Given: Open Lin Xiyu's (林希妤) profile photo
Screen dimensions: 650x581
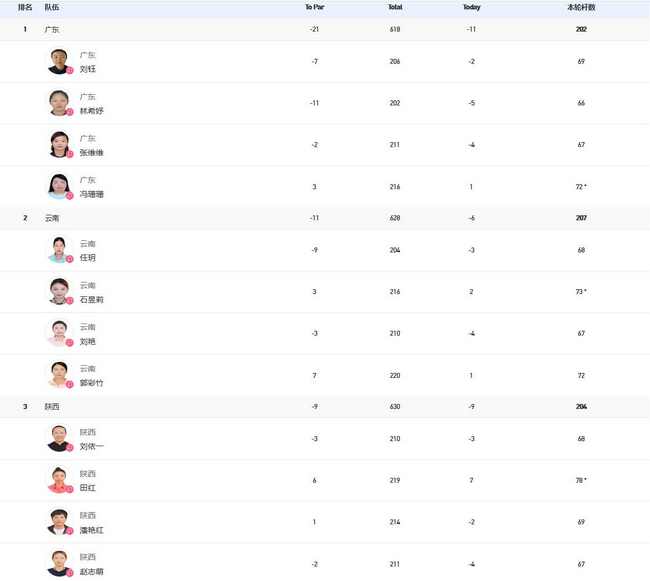Looking at the screenshot, I should pyautogui.click(x=59, y=103).
